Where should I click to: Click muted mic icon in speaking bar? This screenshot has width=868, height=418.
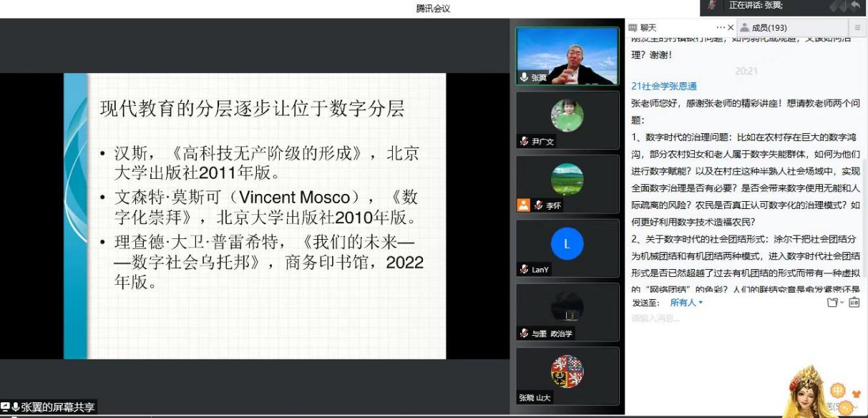711,6
